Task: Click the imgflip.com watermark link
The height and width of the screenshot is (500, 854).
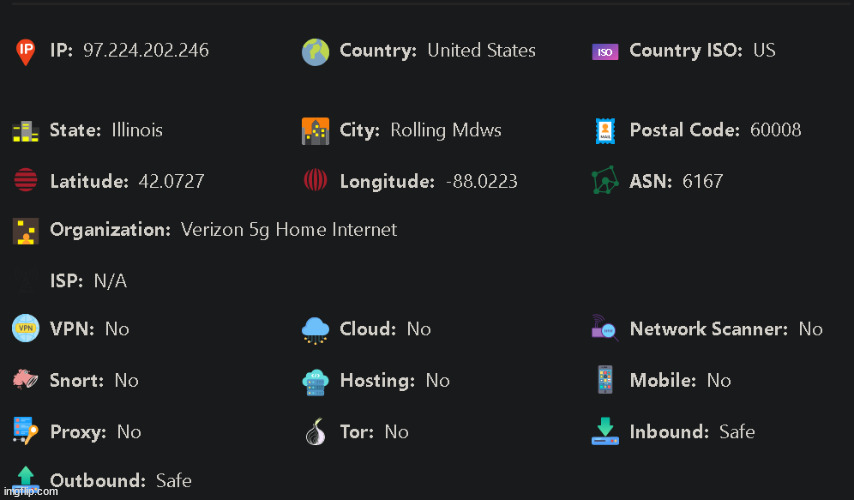Action: click(31, 492)
